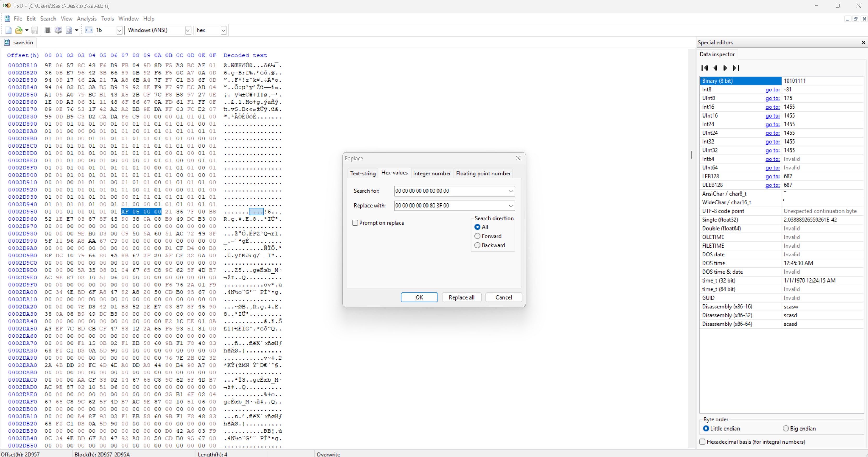868x457 pixels.
Task: Click the Open disk image icon
Action: click(x=69, y=30)
